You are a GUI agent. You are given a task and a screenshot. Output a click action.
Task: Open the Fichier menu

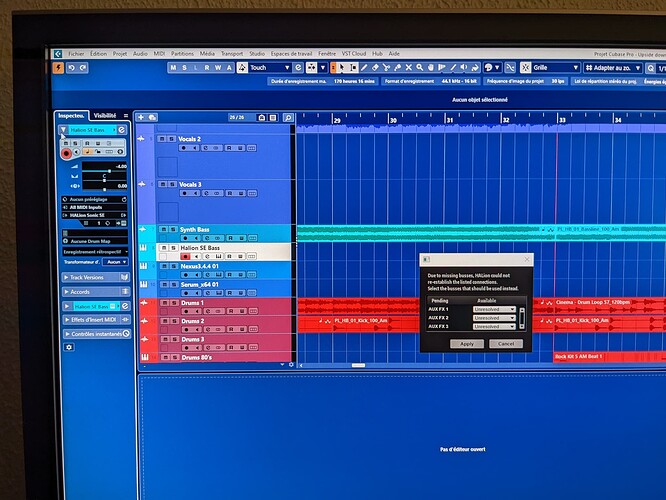tap(76, 54)
